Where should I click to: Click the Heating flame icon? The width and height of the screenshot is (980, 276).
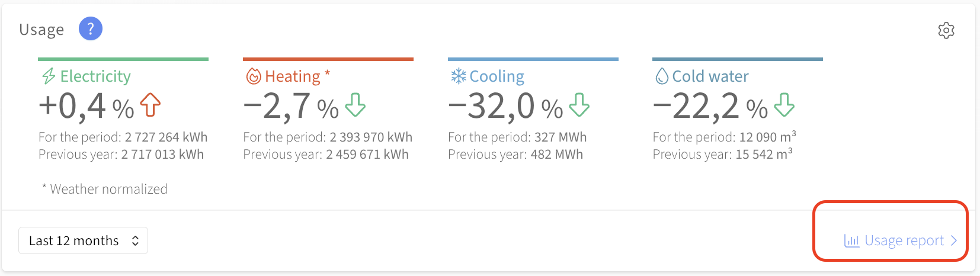pos(254,76)
